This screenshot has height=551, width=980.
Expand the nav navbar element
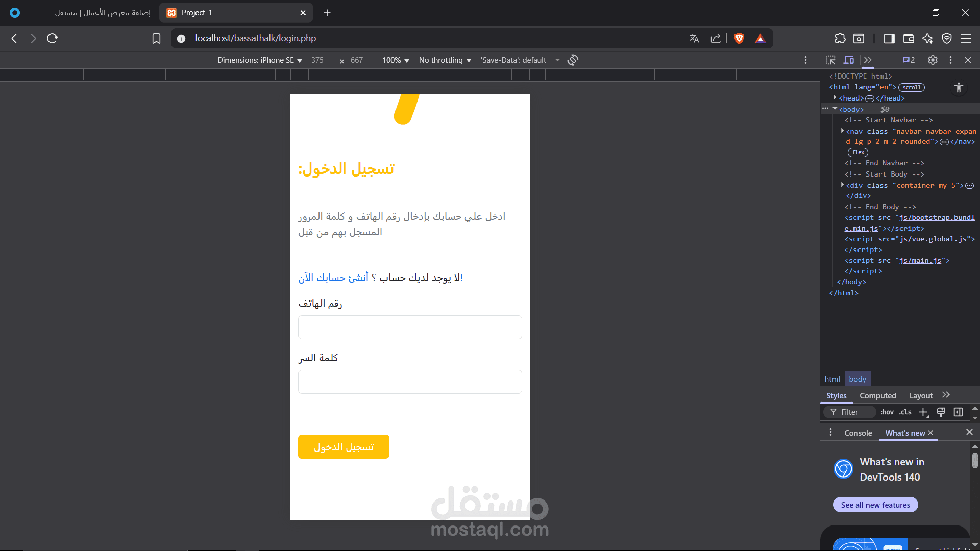(842, 131)
